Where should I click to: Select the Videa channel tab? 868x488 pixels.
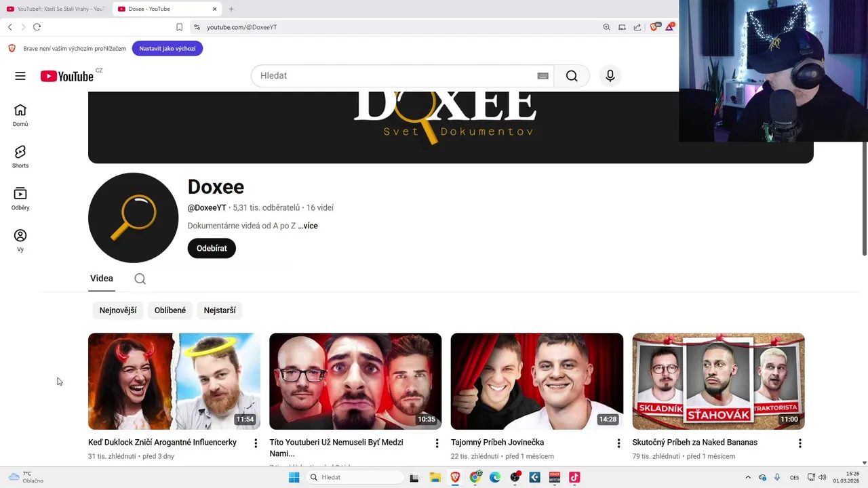pos(102,279)
